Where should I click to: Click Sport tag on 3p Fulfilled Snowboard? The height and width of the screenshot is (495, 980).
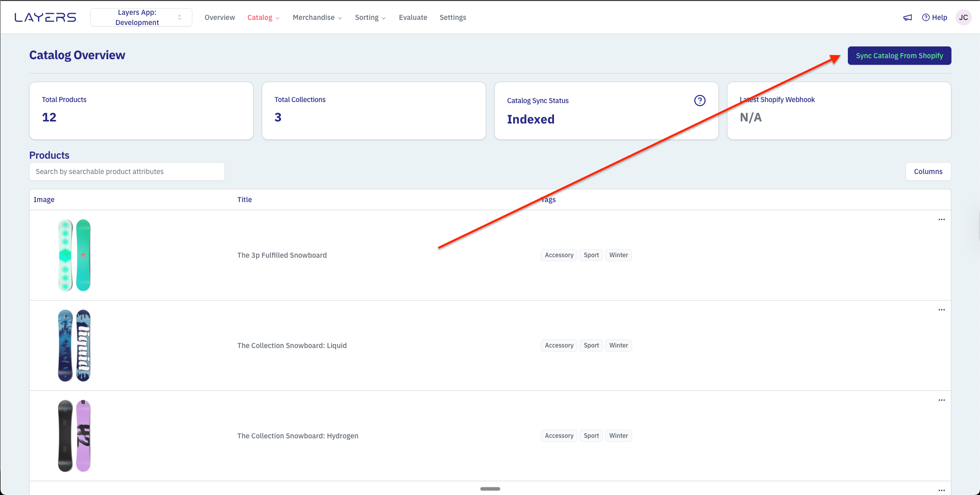[591, 255]
